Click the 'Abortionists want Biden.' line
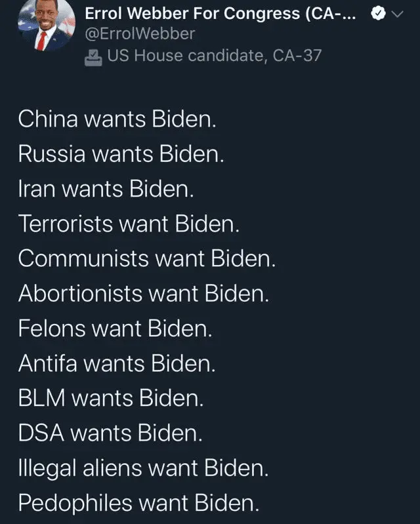This screenshot has height=524, width=420. pos(144,293)
